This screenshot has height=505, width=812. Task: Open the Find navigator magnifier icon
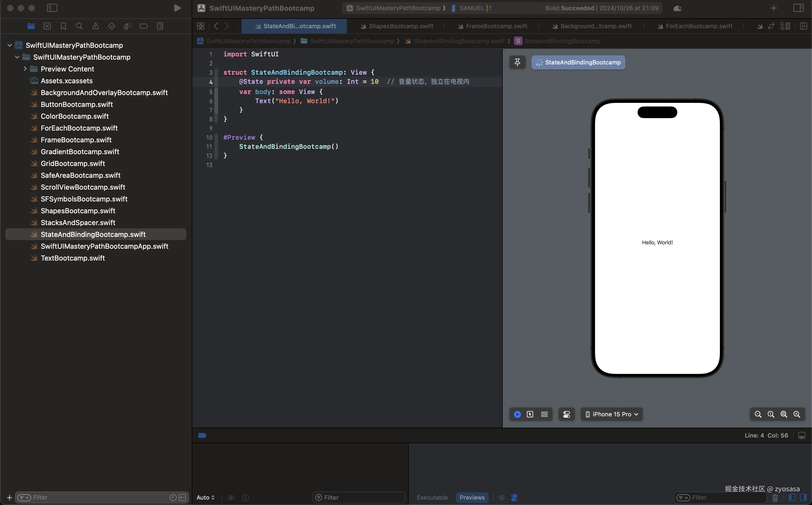coord(79,26)
